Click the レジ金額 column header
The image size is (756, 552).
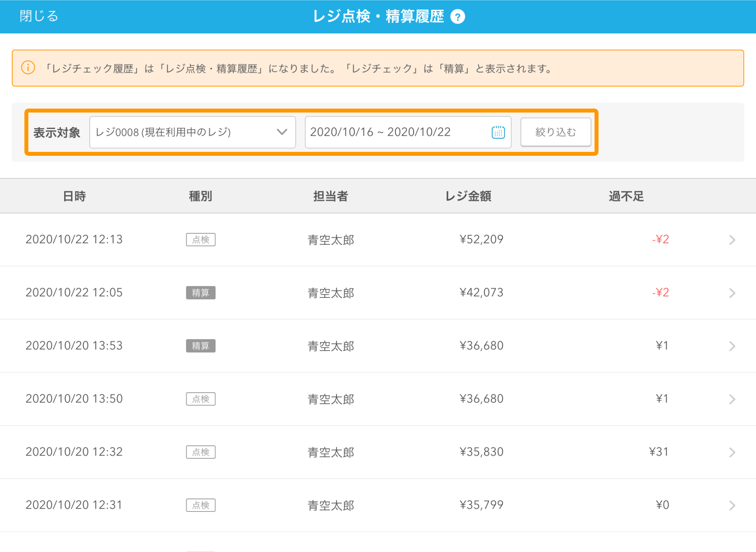coord(468,196)
